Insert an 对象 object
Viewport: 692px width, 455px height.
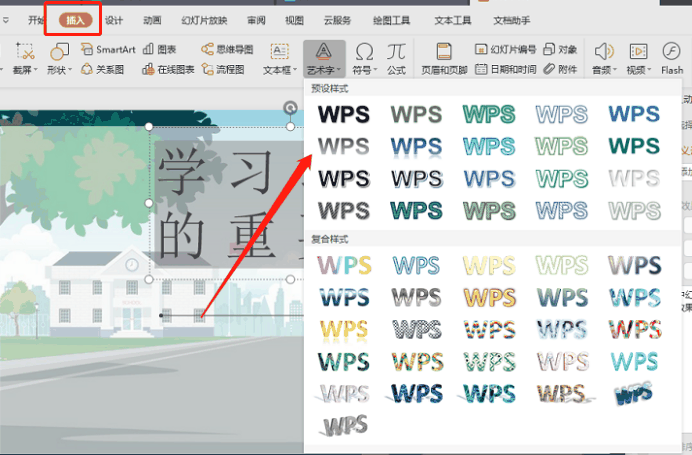pos(560,49)
